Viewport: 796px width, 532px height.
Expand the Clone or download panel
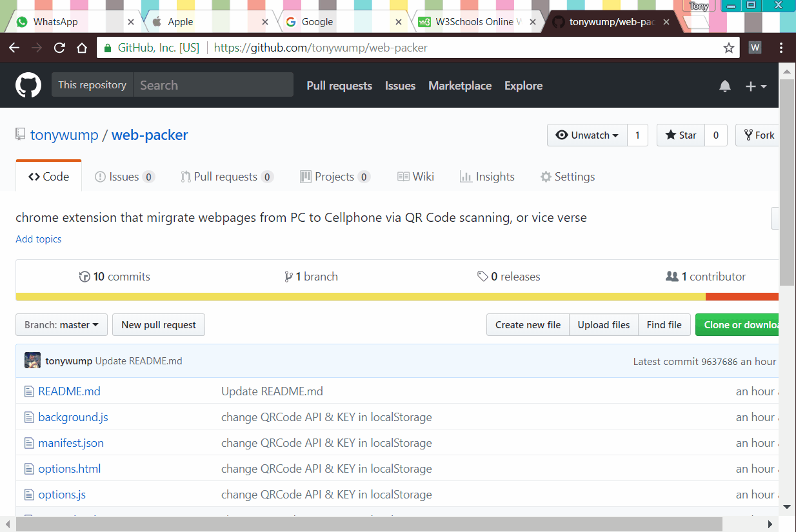click(x=742, y=324)
